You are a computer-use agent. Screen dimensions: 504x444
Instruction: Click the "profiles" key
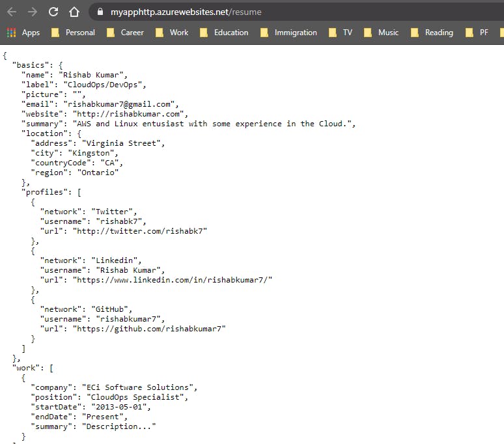pyautogui.click(x=44, y=192)
